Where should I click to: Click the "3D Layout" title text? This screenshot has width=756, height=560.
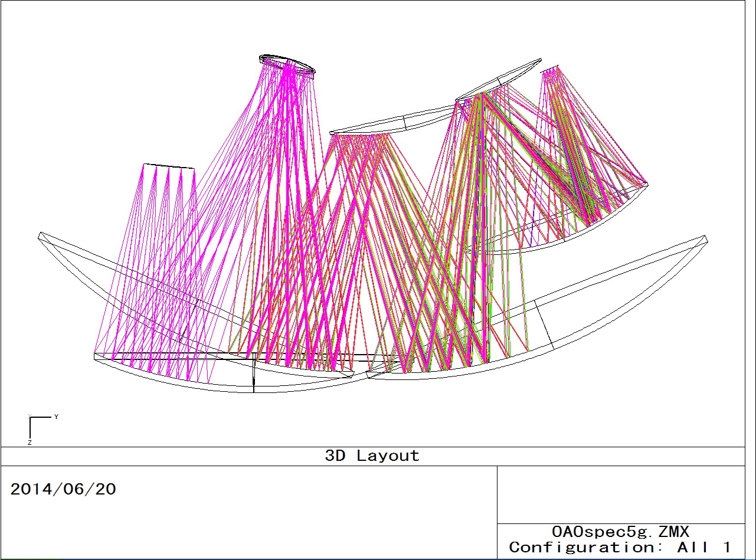[x=372, y=456]
